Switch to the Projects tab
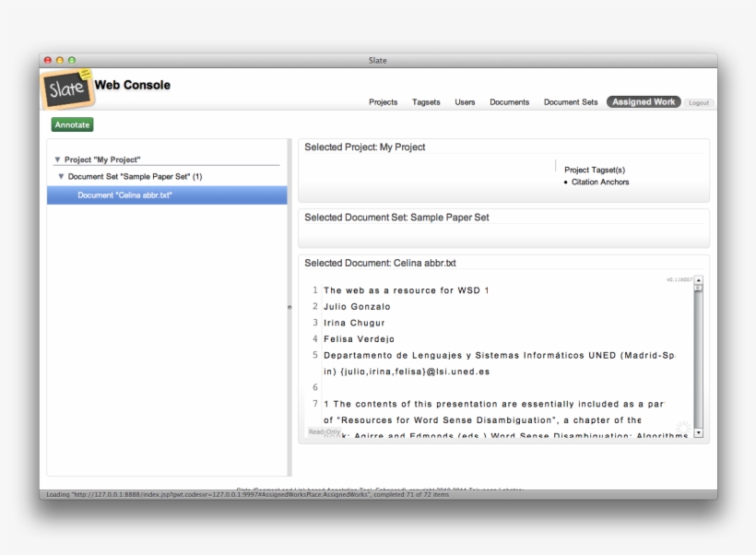 click(x=383, y=102)
